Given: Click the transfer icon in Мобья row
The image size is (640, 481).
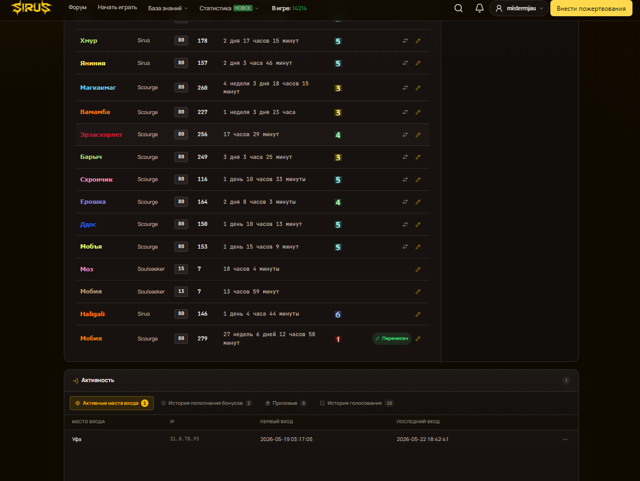Looking at the screenshot, I should pyautogui.click(x=405, y=247).
